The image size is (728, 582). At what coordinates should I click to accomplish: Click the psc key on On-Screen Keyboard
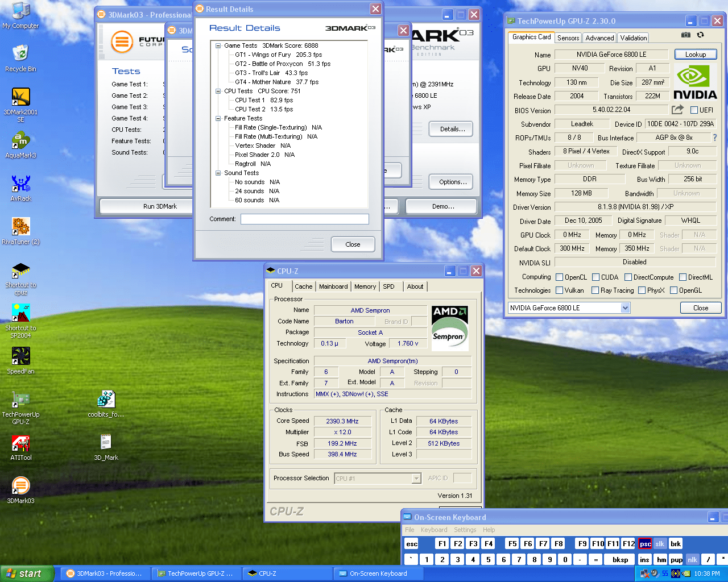pos(645,544)
